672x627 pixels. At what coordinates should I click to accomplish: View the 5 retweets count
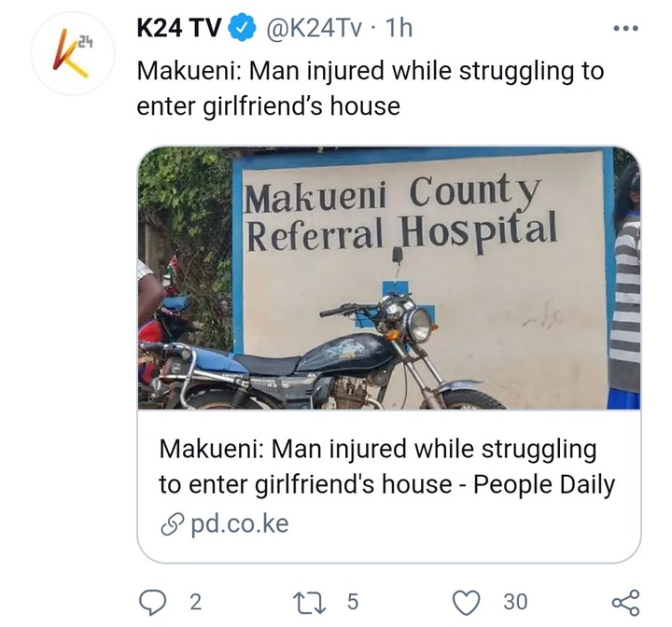pyautogui.click(x=352, y=602)
